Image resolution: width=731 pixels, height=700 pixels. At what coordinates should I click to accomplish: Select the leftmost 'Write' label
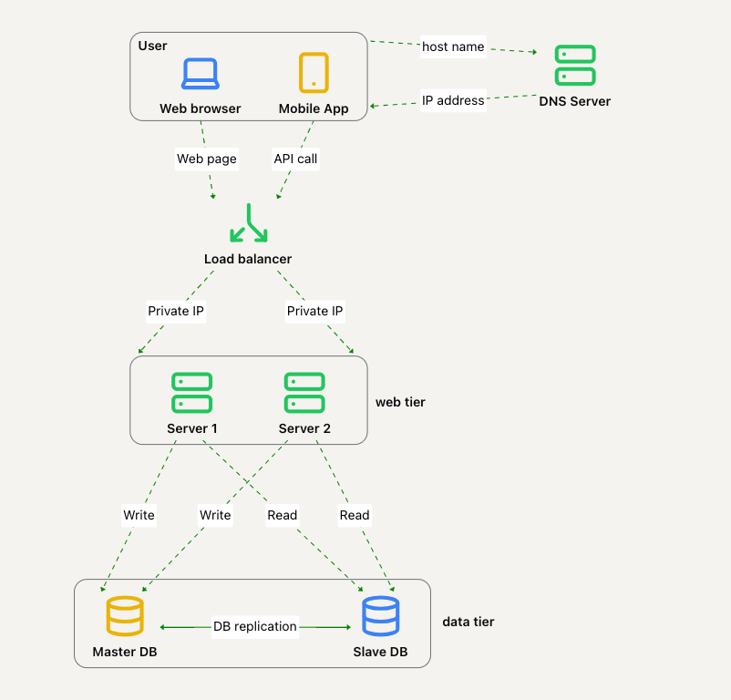click(139, 515)
